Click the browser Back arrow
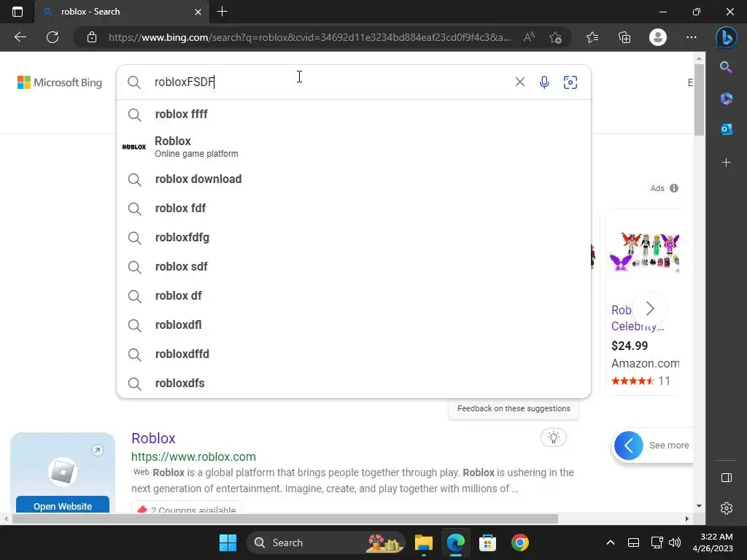 tap(20, 37)
